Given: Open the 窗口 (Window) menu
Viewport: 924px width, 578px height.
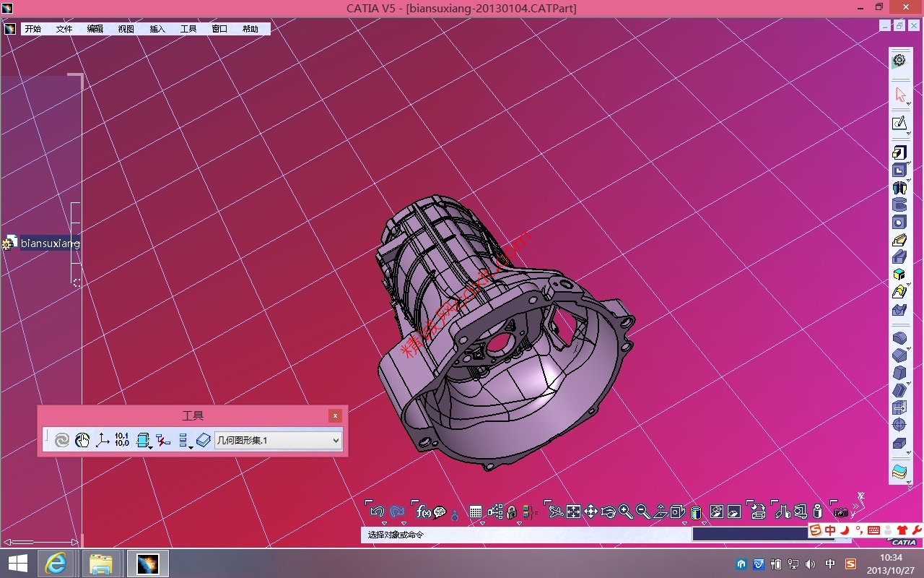Looking at the screenshot, I should (x=219, y=29).
